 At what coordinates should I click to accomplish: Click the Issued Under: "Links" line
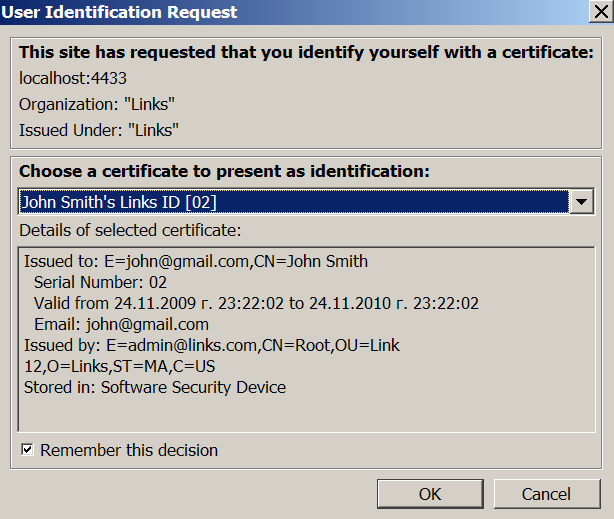pyautogui.click(x=98, y=130)
